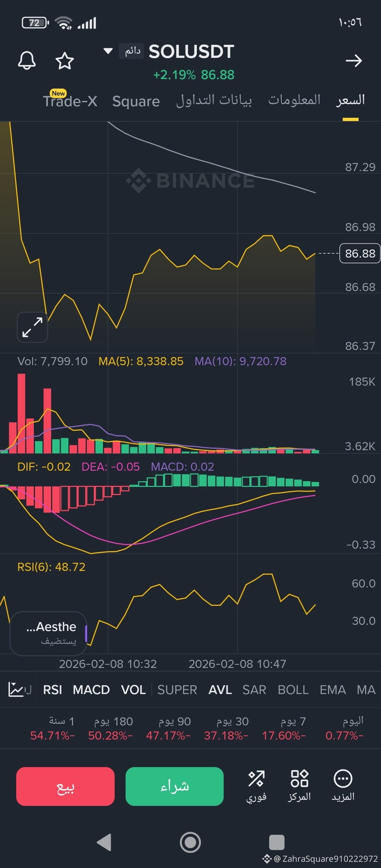The width and height of the screenshot is (381, 868).
Task: Toggle RSI indicator
Action: coord(52,690)
